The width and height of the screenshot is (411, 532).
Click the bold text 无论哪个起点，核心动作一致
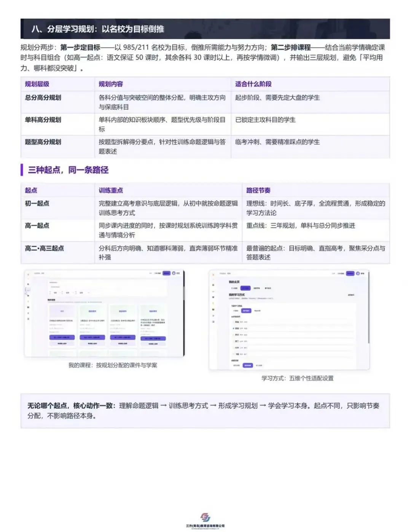click(72, 406)
